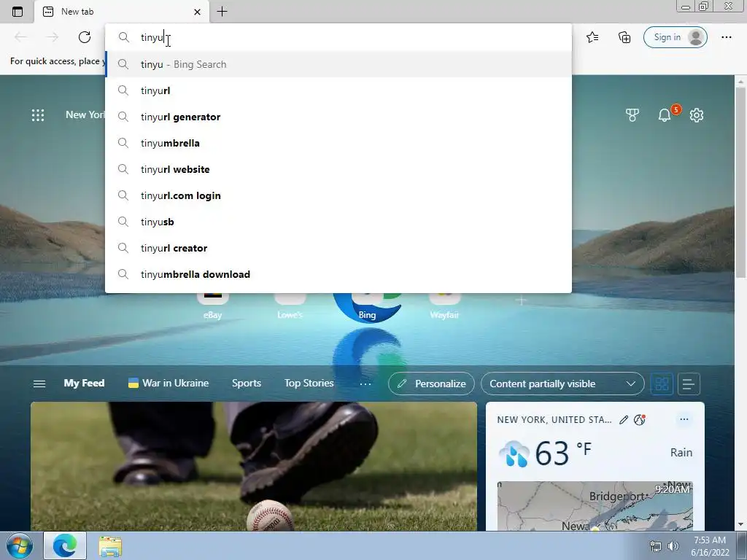Switch feed to grid view

pyautogui.click(x=662, y=384)
